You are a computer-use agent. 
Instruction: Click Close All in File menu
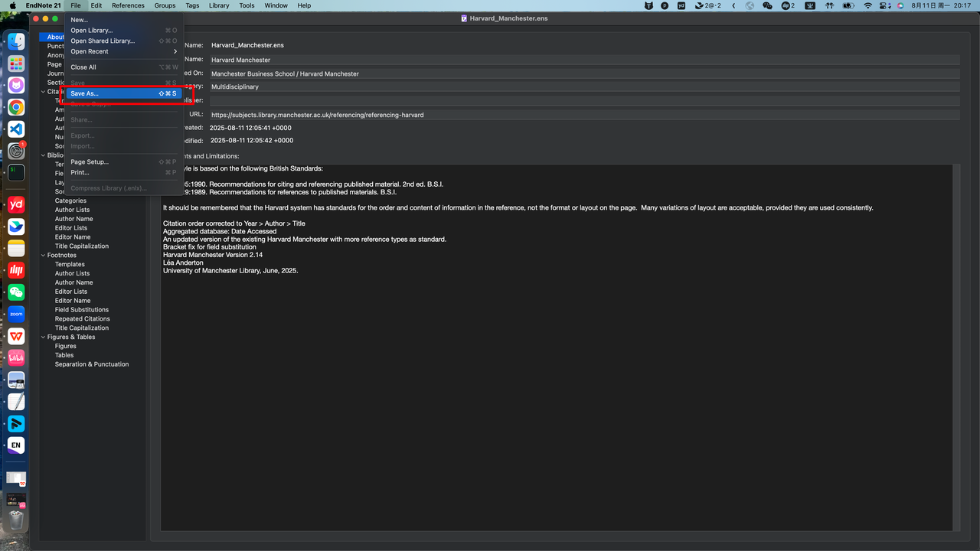pyautogui.click(x=123, y=67)
